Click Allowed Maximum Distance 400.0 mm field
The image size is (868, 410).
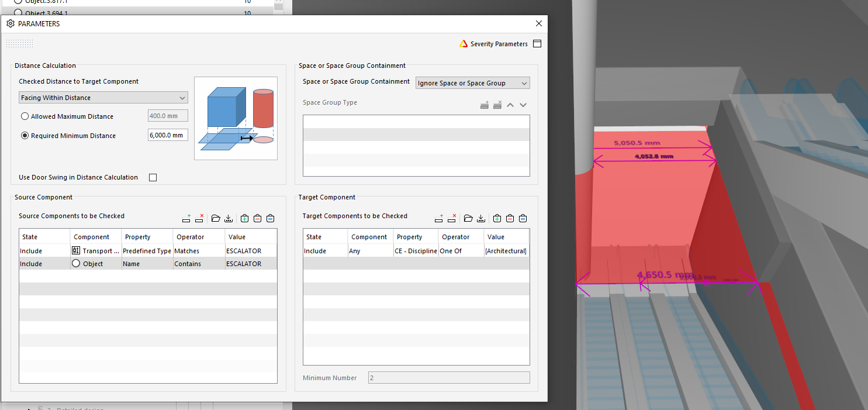[x=168, y=116]
